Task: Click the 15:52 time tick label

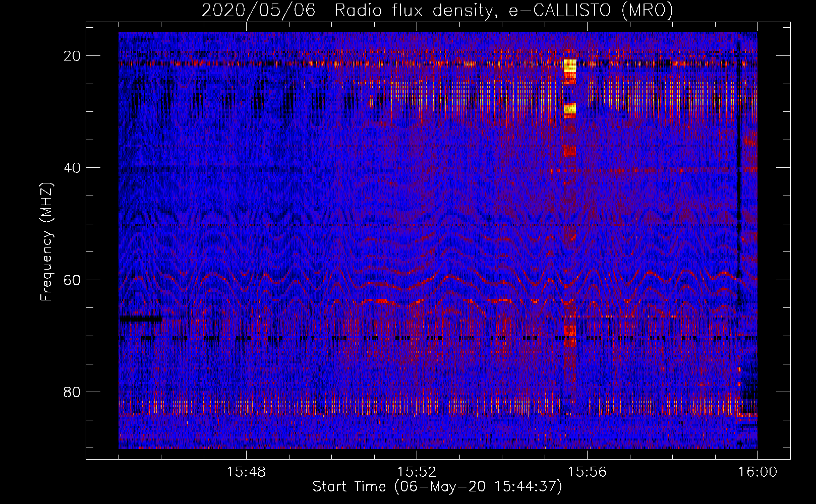Action: [417, 472]
